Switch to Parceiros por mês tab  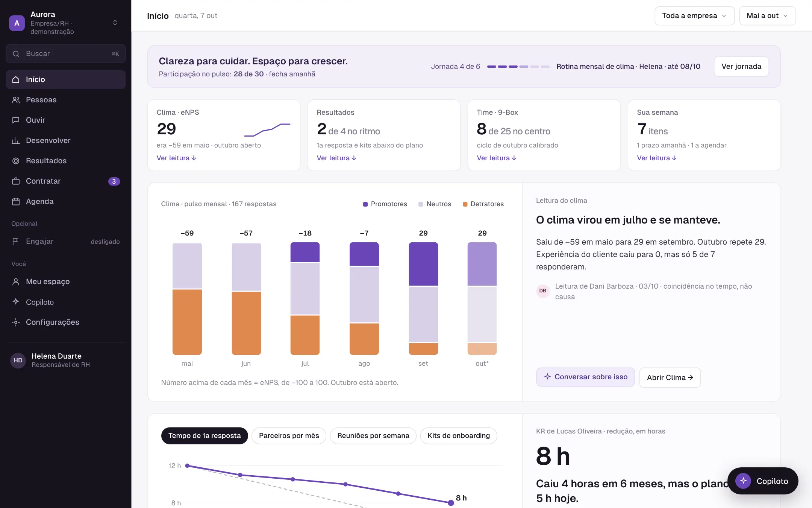(289, 436)
